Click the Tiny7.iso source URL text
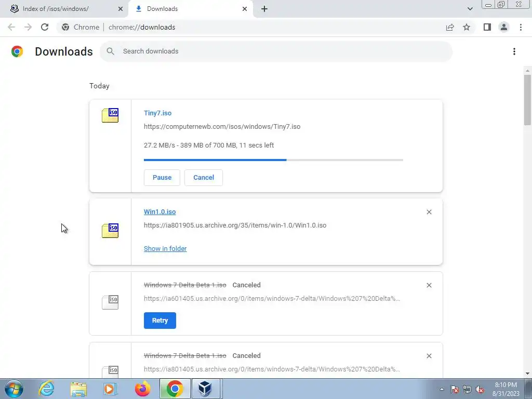This screenshot has width=532, height=399. [222, 127]
